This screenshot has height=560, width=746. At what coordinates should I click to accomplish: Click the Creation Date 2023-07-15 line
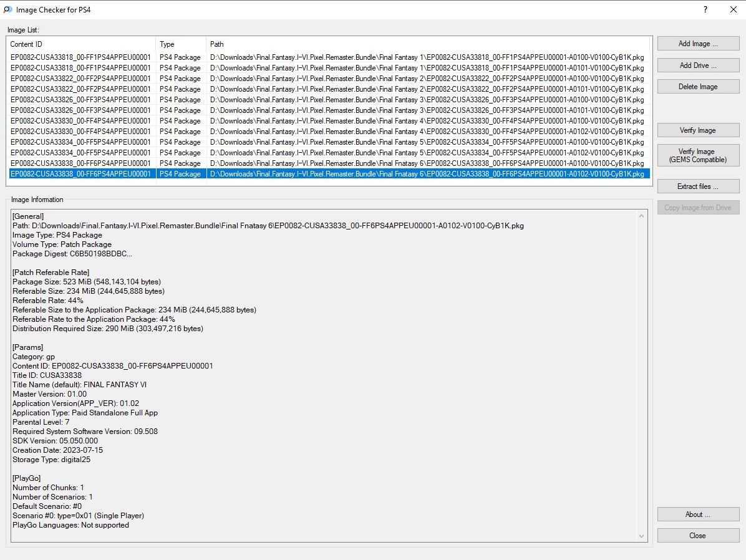point(57,450)
